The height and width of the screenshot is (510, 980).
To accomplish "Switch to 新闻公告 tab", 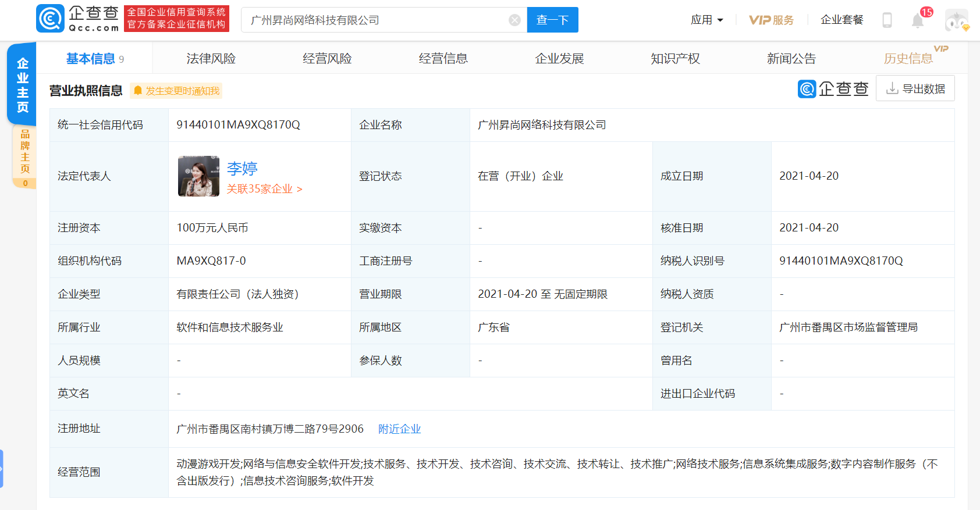I will pos(791,58).
